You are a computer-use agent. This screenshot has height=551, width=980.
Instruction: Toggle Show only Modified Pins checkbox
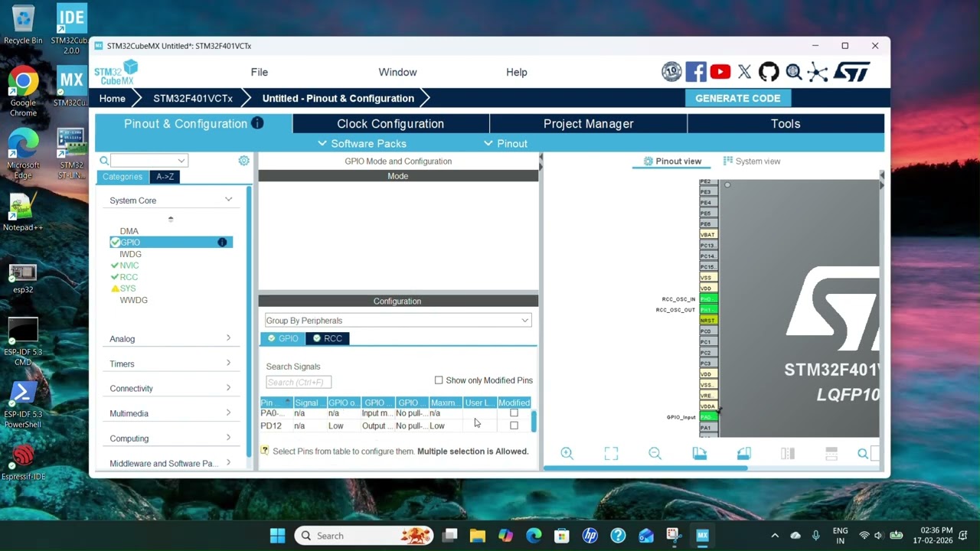[439, 380]
